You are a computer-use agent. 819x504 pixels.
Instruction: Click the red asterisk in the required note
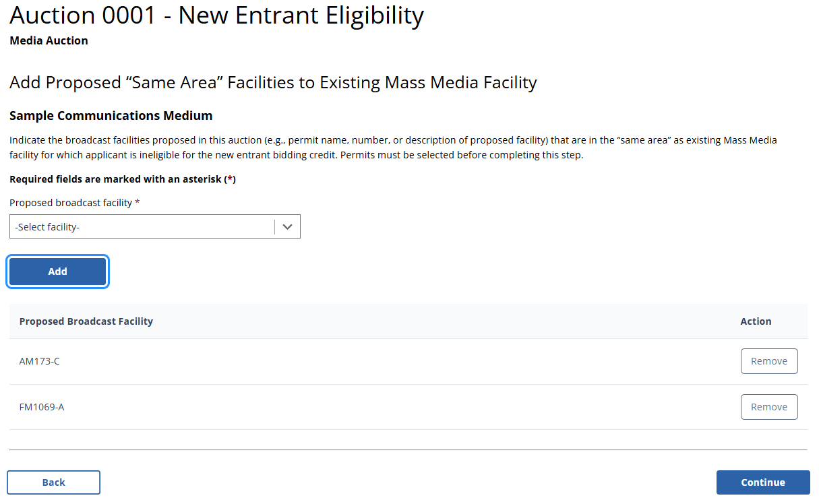[229, 179]
